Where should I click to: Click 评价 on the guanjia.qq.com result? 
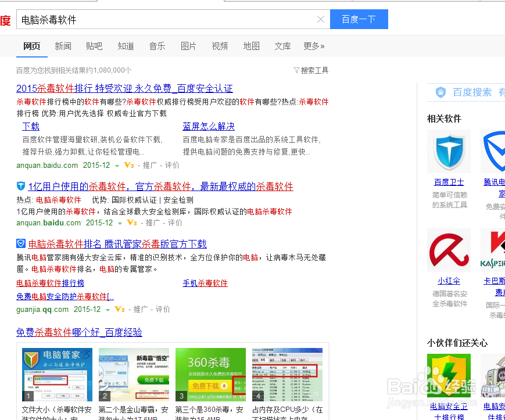pos(163,309)
